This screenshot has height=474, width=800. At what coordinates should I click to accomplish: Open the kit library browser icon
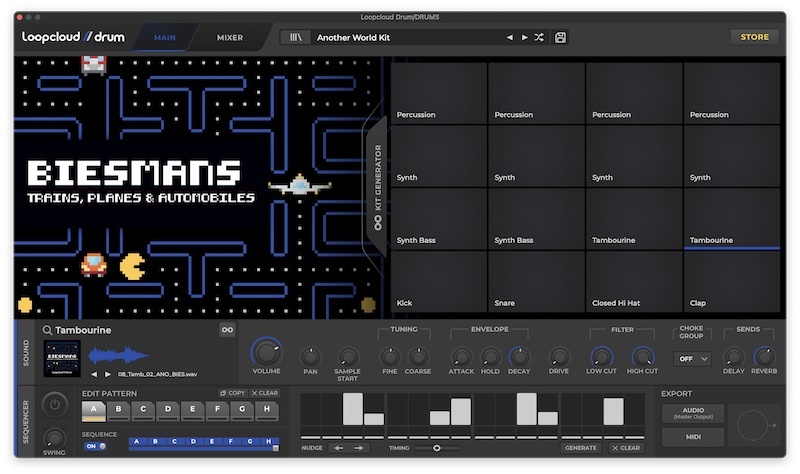click(x=296, y=37)
